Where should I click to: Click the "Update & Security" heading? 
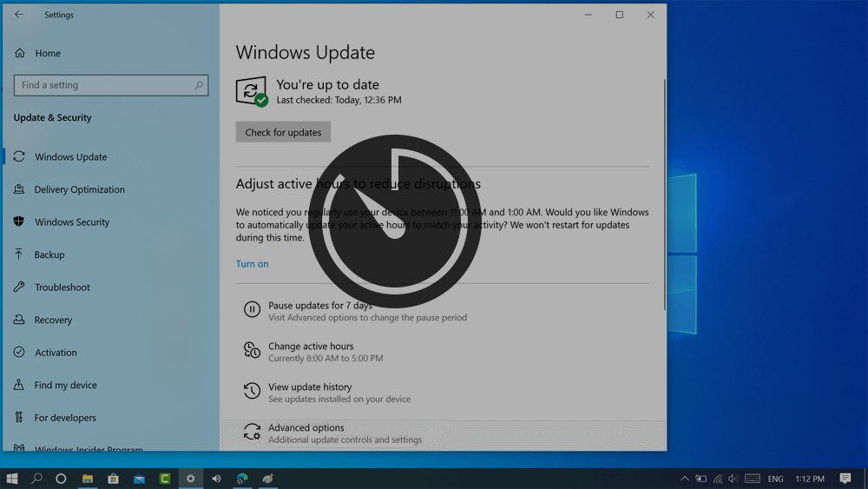(x=53, y=118)
